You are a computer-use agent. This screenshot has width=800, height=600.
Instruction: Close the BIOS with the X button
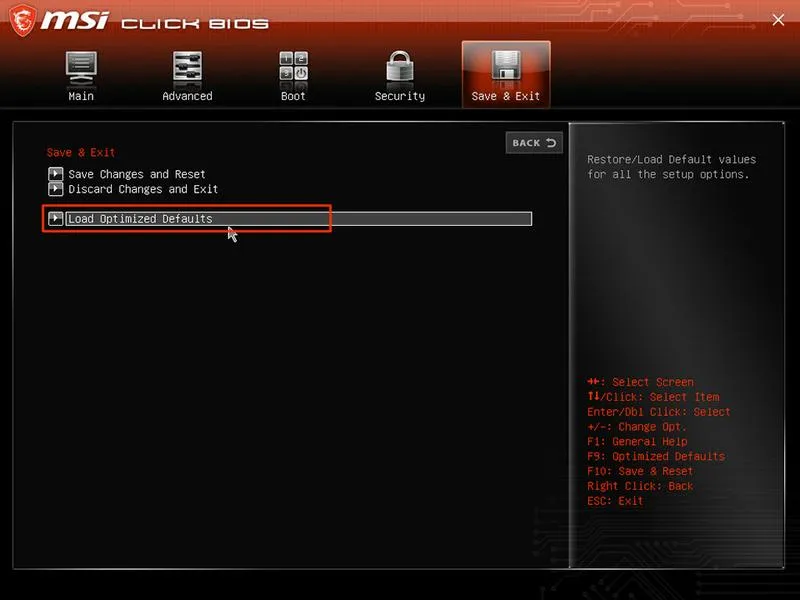point(778,20)
